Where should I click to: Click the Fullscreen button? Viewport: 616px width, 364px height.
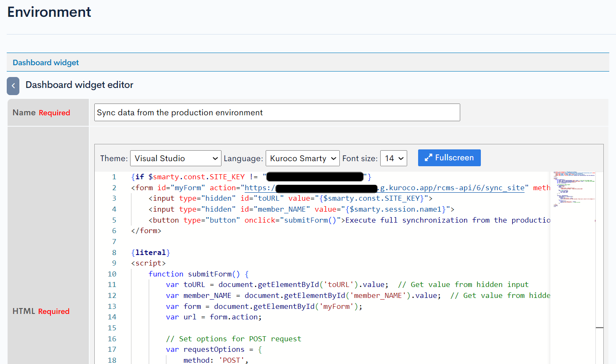[449, 158]
